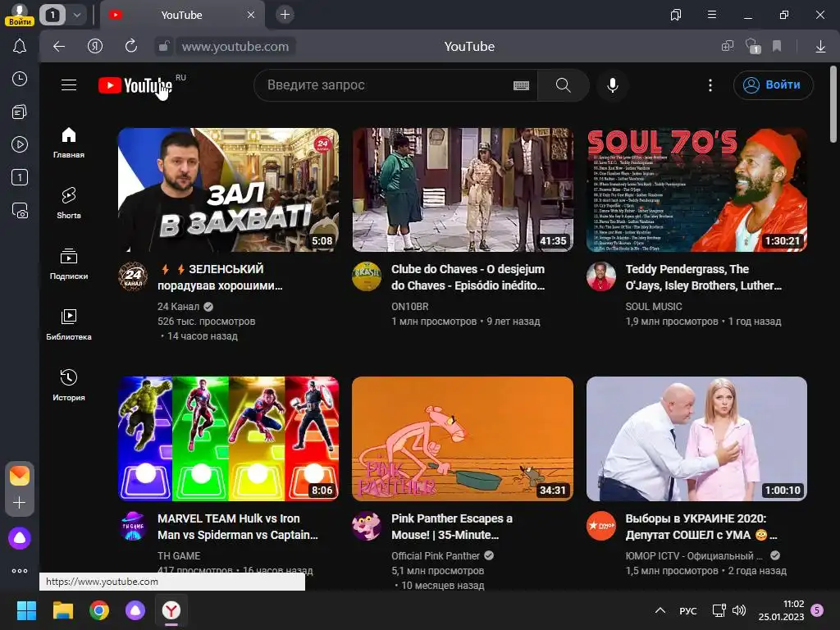Click the tab counter showing 1

[x=52, y=15]
